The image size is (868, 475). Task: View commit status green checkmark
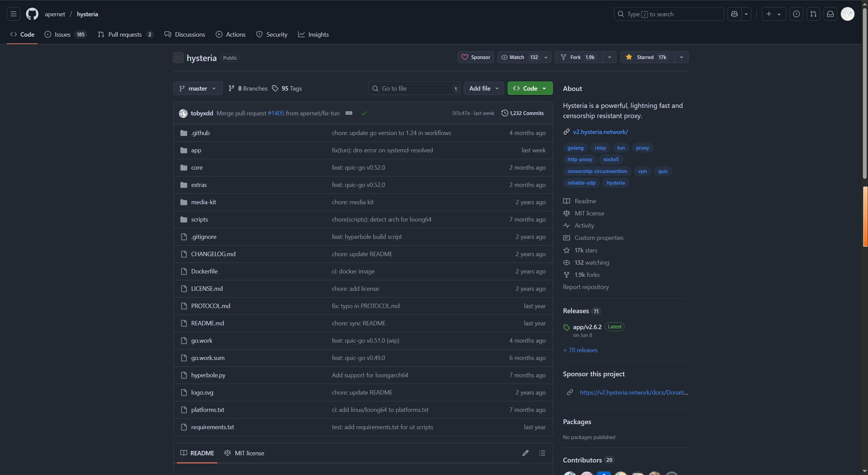[x=364, y=113]
